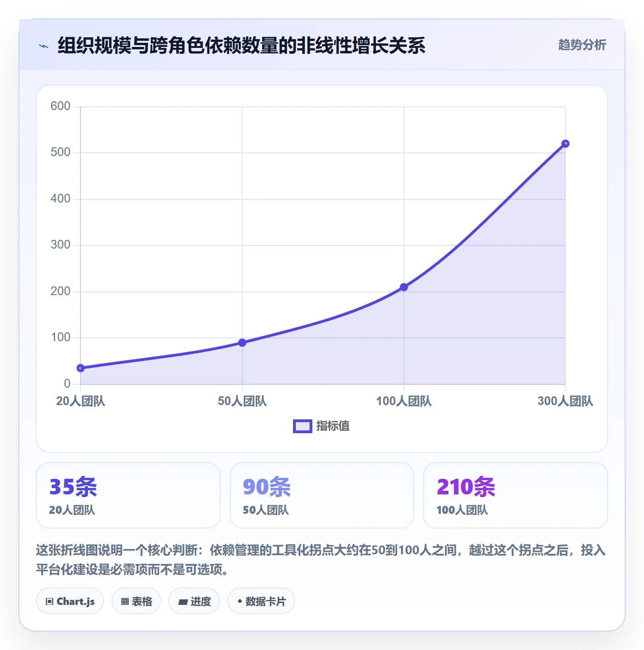The height and width of the screenshot is (650, 644).
Task: Click the y-axis value 300
Action: click(60, 244)
